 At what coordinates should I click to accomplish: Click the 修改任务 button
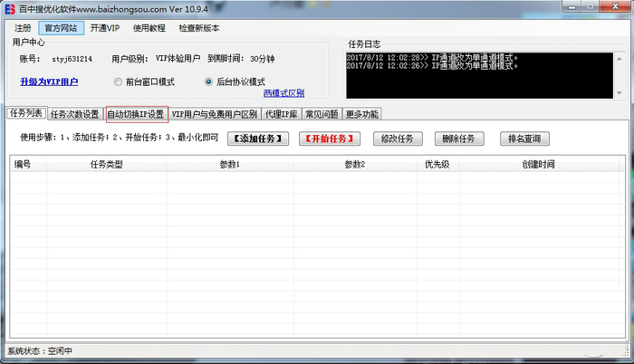pyautogui.click(x=397, y=139)
